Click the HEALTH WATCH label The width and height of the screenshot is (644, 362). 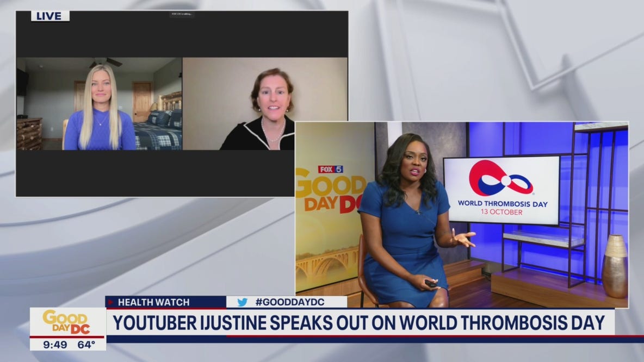click(x=153, y=302)
